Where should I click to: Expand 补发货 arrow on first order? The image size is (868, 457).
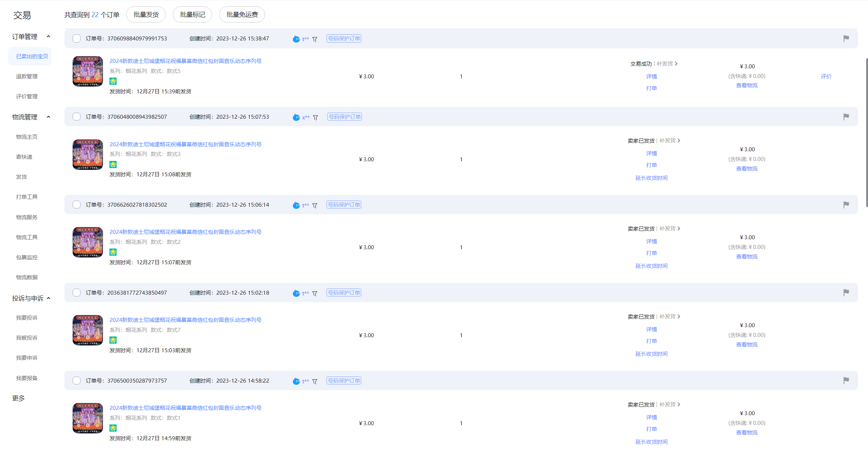tap(676, 64)
